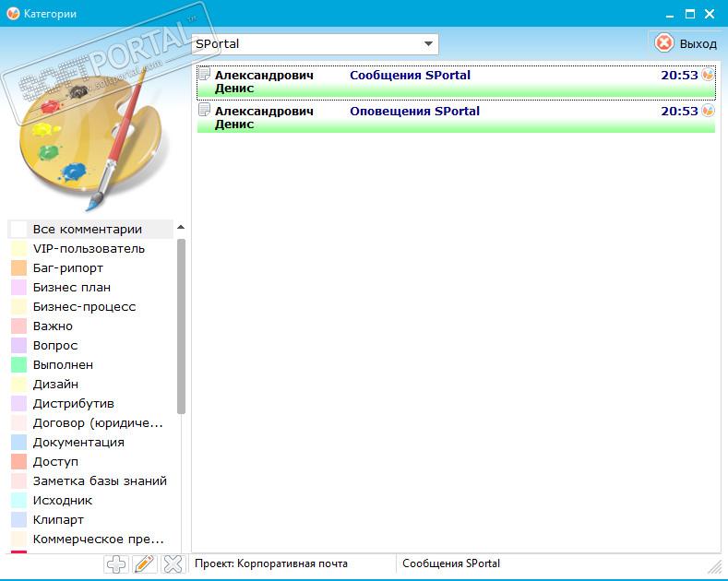Click the edit category pencil icon
This screenshot has height=581, width=728.
(144, 563)
